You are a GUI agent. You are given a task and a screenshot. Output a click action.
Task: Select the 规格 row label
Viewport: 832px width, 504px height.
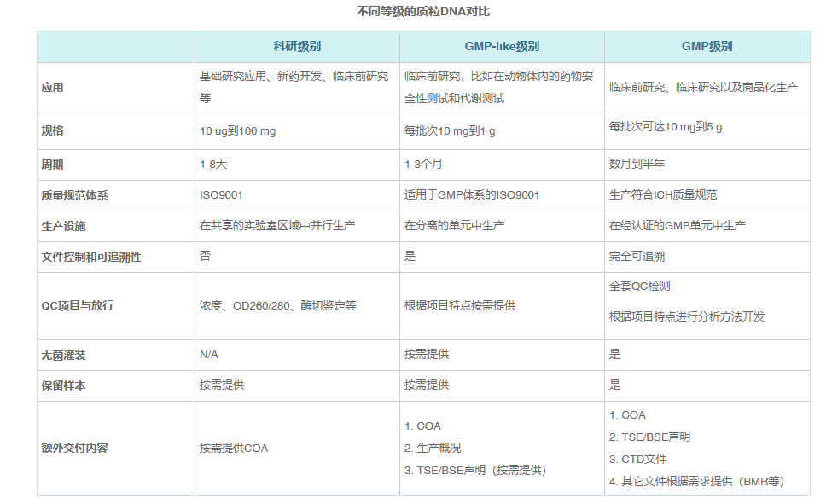tap(51, 131)
